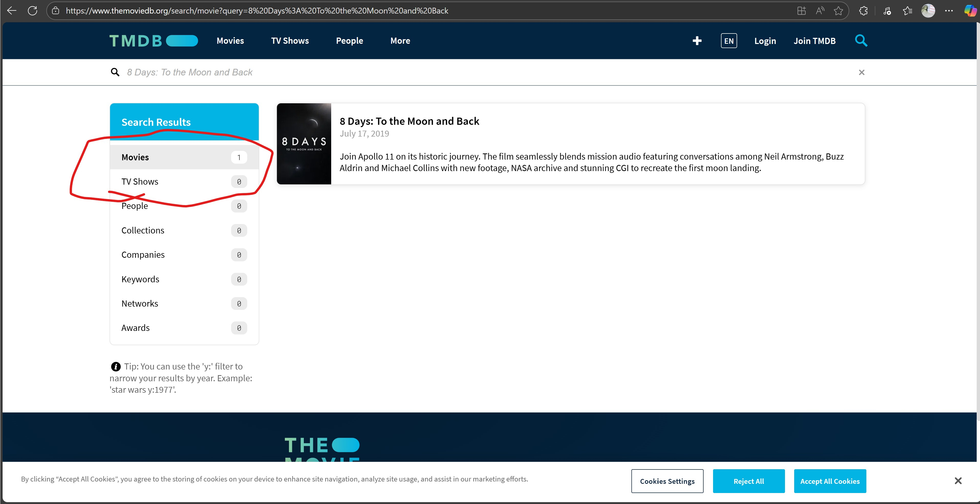The height and width of the screenshot is (504, 980).
Task: Reload the page using the browser refresh icon
Action: 33,11
